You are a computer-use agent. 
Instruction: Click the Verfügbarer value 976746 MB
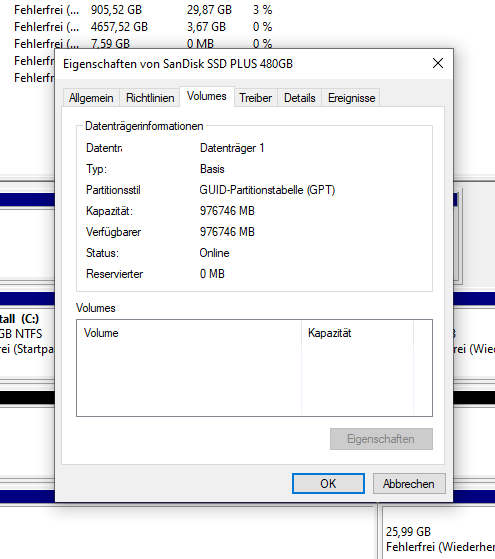point(227,232)
